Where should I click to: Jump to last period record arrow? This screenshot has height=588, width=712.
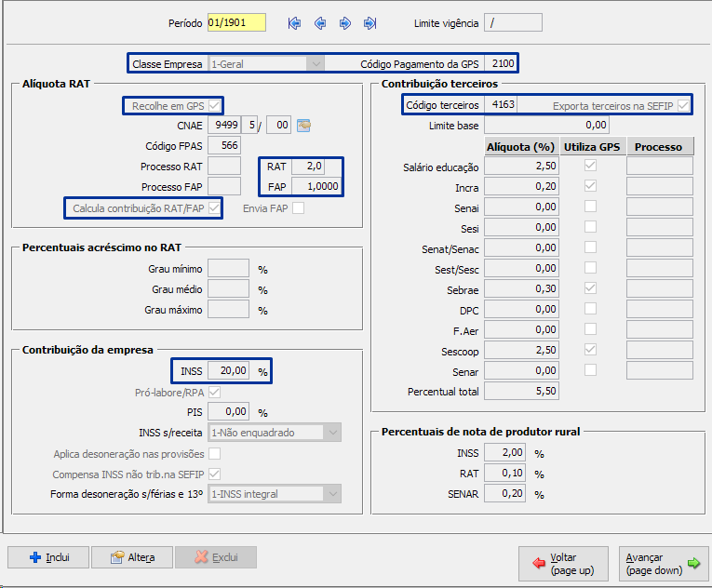click(x=370, y=23)
